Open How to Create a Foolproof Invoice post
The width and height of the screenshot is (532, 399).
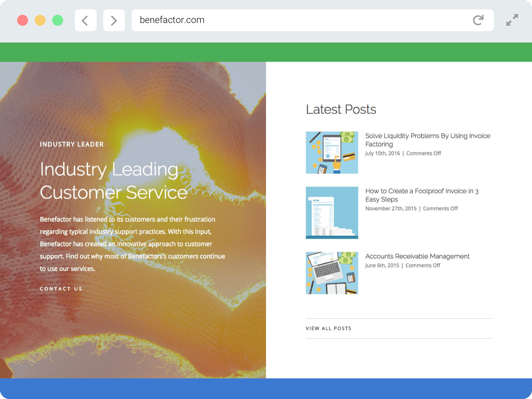click(x=422, y=195)
